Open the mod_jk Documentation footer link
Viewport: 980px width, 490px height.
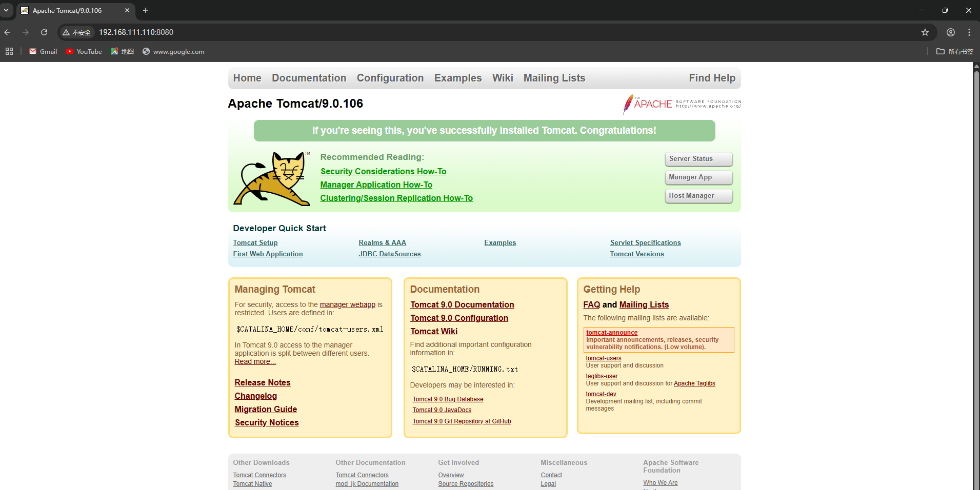(367, 484)
